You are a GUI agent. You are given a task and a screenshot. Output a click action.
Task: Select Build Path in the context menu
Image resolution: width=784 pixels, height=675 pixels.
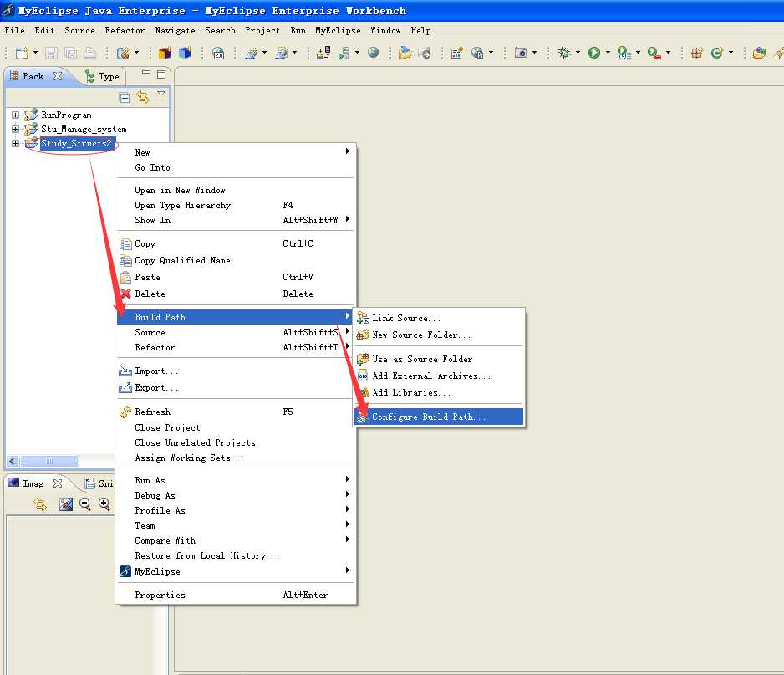(x=235, y=317)
